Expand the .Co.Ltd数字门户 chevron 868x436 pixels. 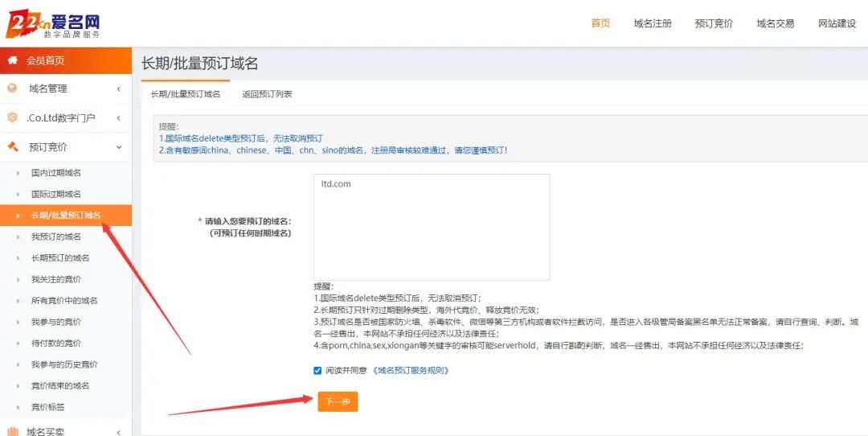[118, 118]
